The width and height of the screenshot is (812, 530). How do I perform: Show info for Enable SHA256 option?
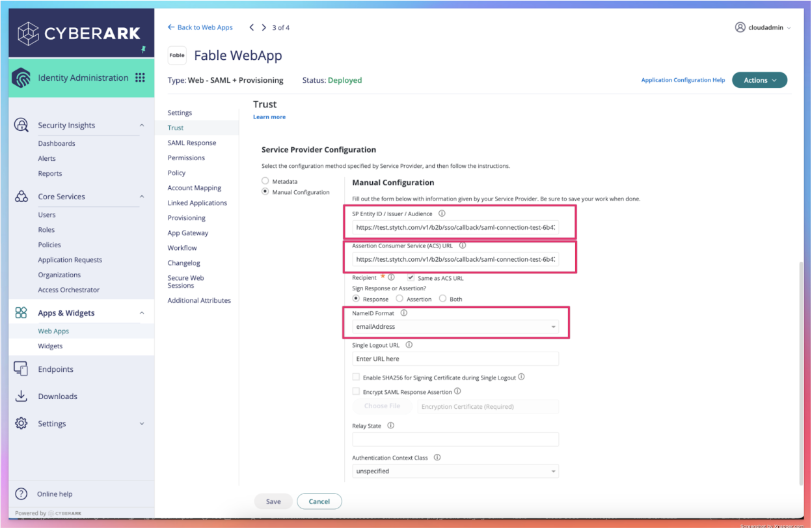[x=521, y=377]
